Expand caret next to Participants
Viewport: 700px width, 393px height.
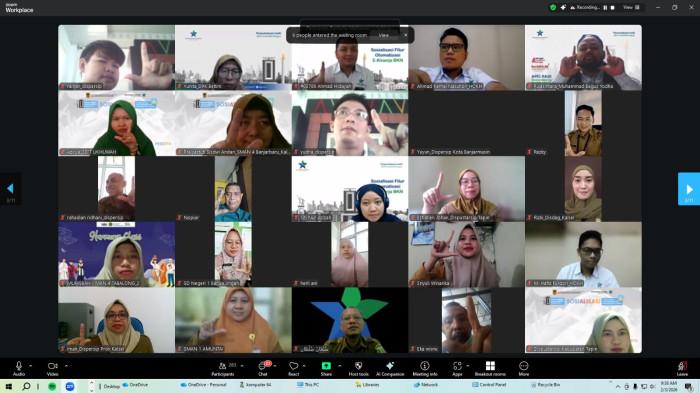[x=242, y=366]
